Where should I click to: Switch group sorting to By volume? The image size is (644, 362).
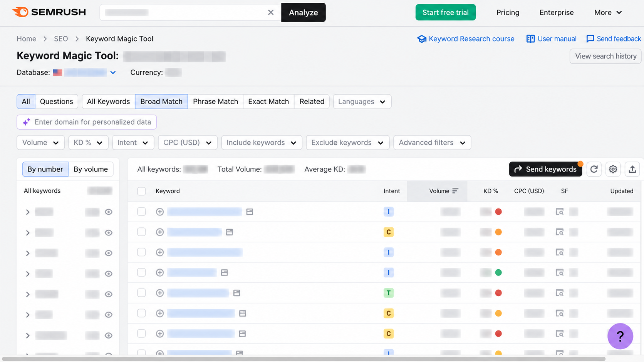[x=91, y=169]
